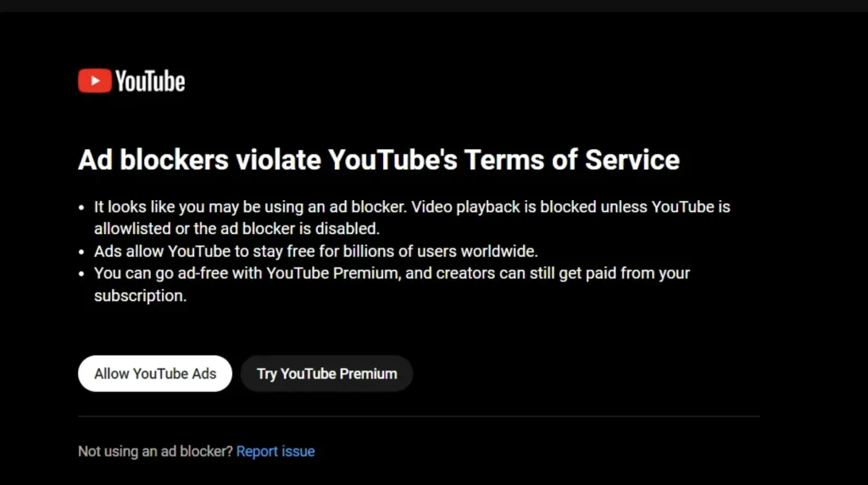Follow the Report issue link
The image size is (868, 485).
point(275,452)
